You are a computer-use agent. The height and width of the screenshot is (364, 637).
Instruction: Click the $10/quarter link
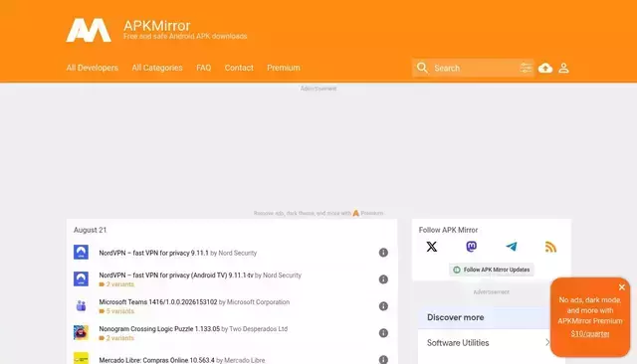point(590,333)
